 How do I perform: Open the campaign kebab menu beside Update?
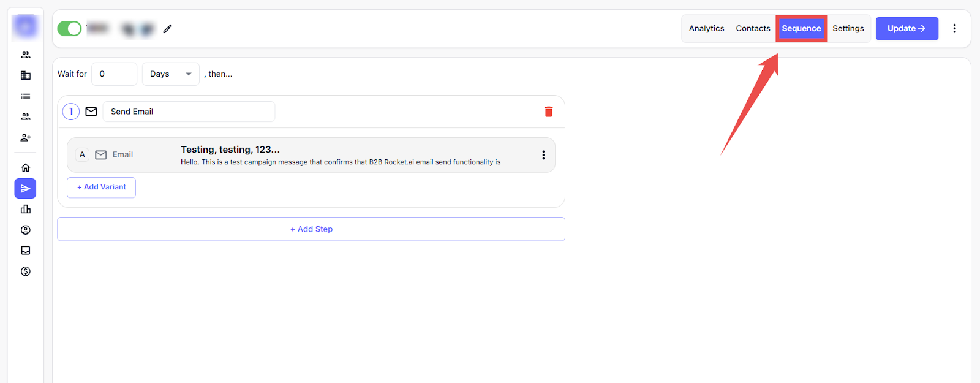tap(954, 29)
